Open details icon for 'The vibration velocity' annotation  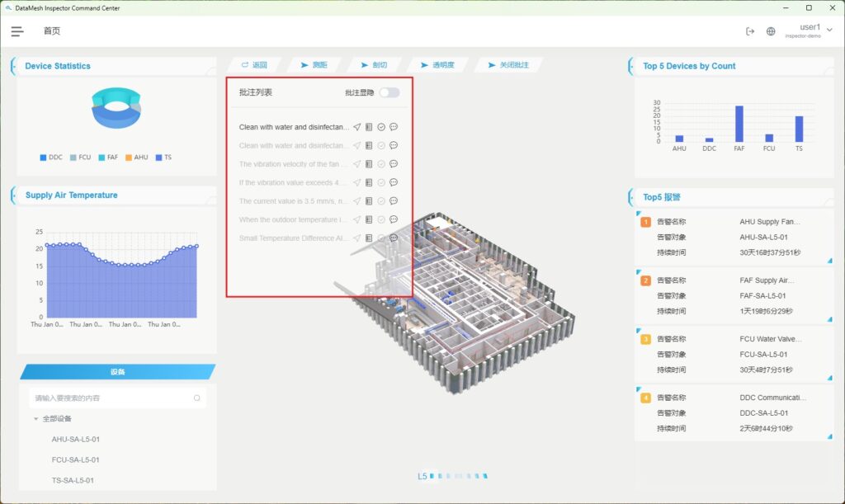(x=369, y=164)
